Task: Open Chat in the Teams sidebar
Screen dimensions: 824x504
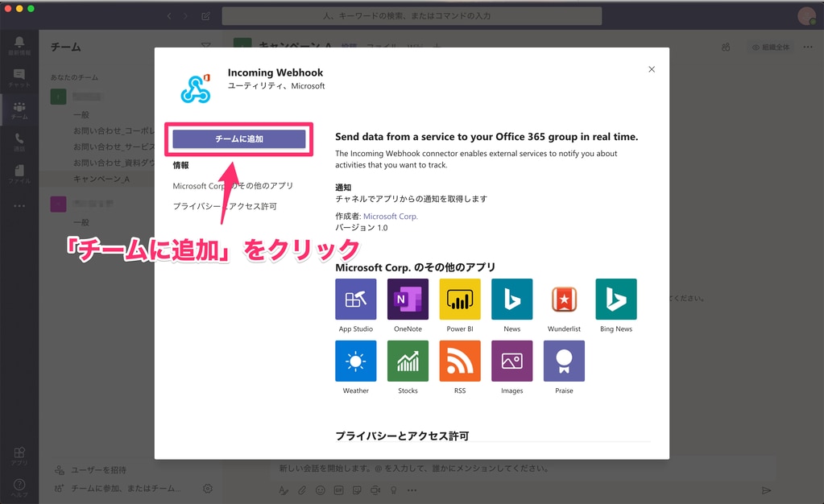Action: click(19, 78)
